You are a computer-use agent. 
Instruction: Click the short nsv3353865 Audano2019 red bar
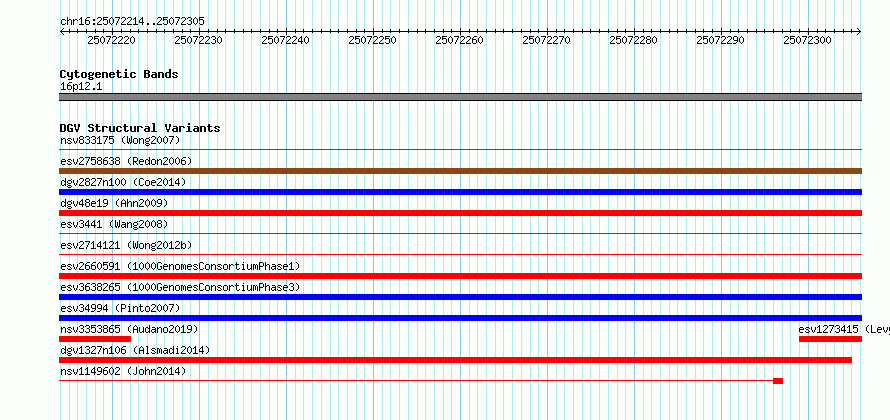95,339
